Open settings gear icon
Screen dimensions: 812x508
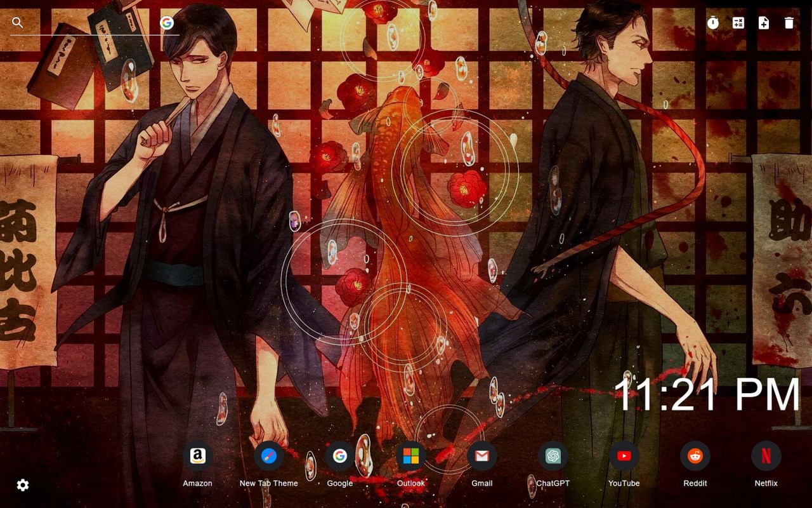pyautogui.click(x=23, y=485)
